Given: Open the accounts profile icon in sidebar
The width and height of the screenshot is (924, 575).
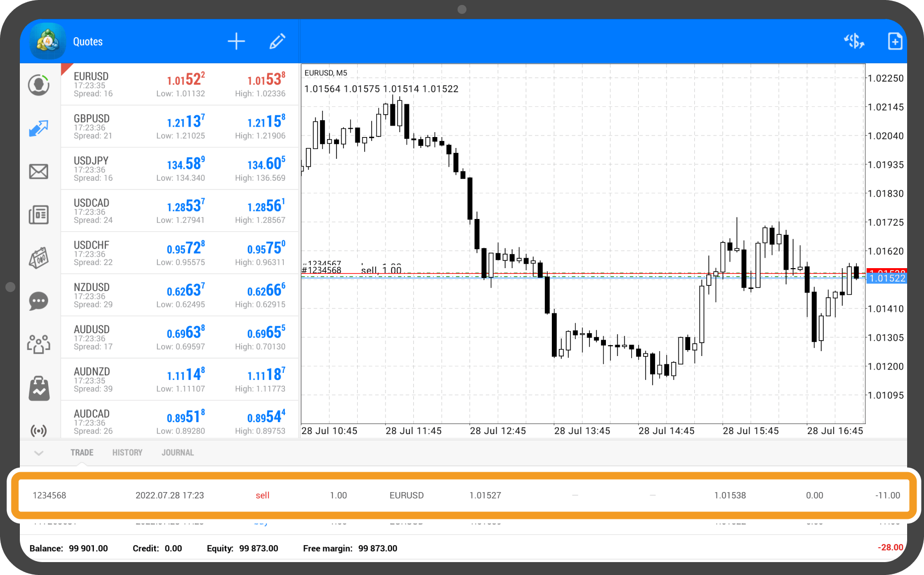Looking at the screenshot, I should coord(39,85).
